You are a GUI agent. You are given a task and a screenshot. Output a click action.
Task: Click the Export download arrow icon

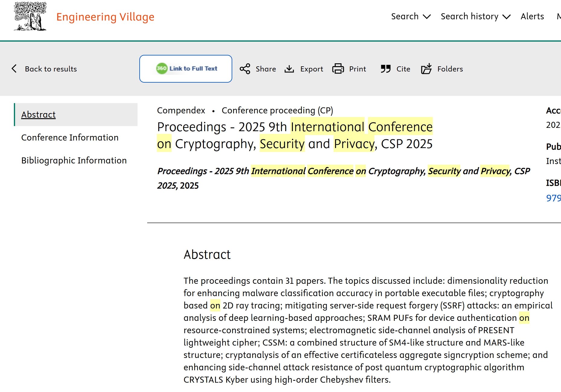(x=289, y=69)
